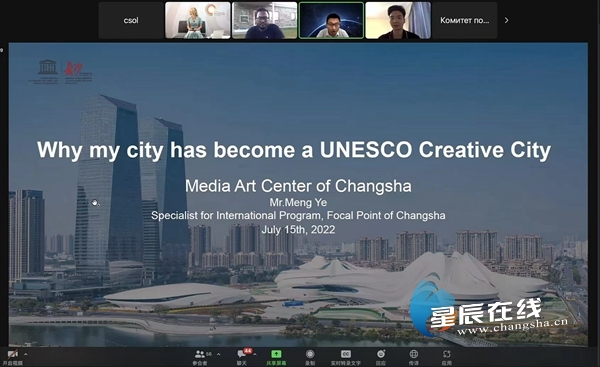Select the man in black shirt video tile
This screenshot has width=600, height=367.
click(x=398, y=20)
